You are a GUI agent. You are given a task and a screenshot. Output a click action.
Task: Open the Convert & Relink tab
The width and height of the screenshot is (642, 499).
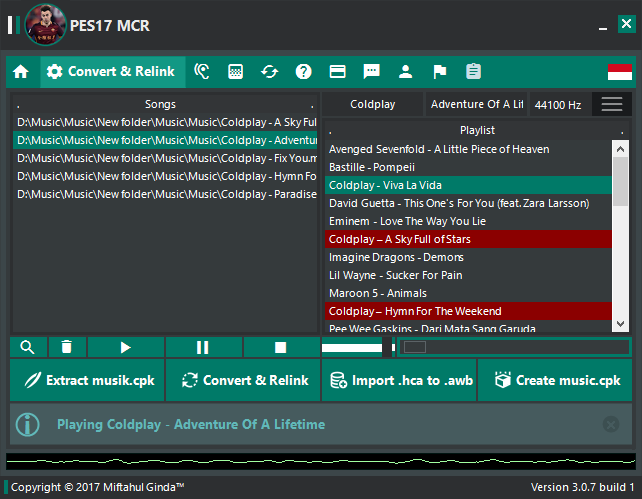click(x=113, y=72)
